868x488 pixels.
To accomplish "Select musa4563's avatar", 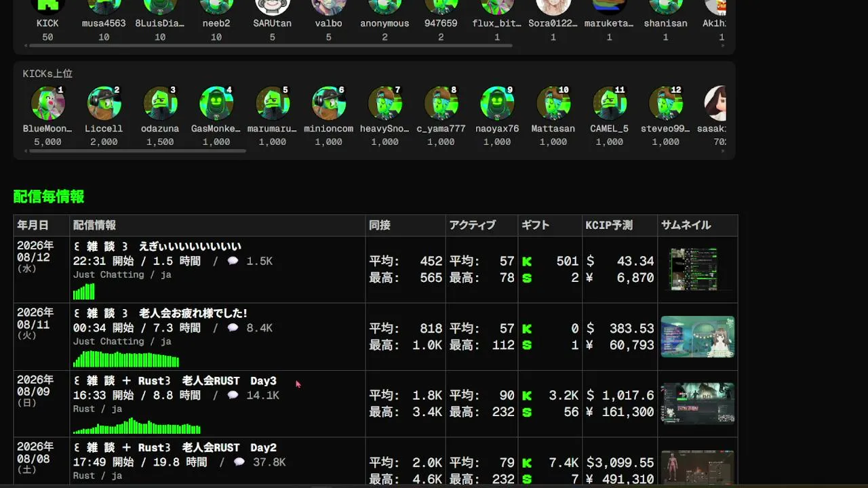I will (x=104, y=7).
